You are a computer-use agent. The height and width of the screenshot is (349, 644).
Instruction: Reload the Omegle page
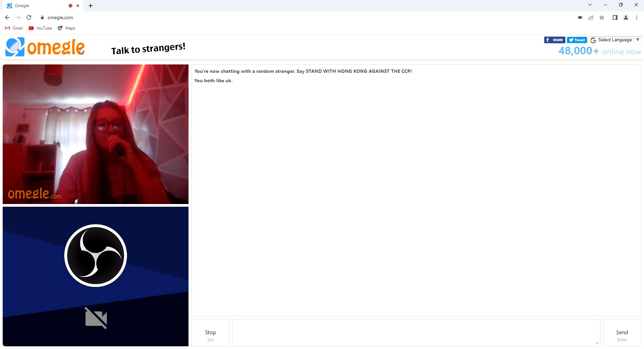[x=29, y=17]
